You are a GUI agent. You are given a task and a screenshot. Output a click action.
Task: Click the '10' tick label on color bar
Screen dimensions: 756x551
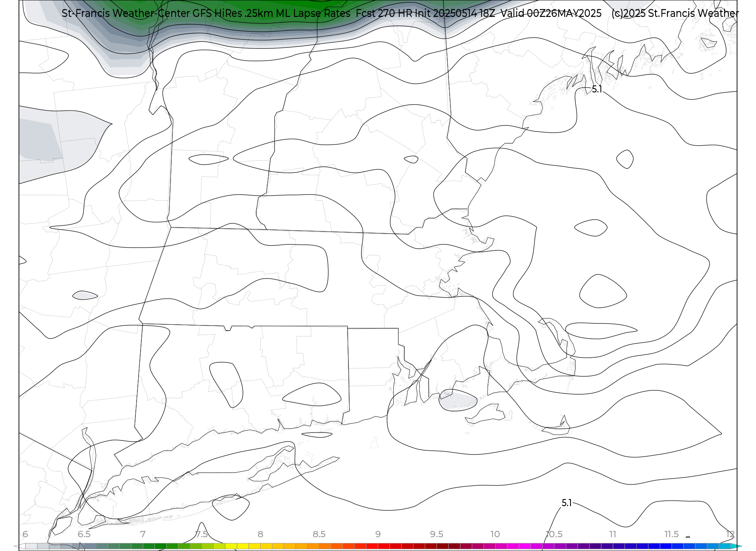pyautogui.click(x=495, y=534)
